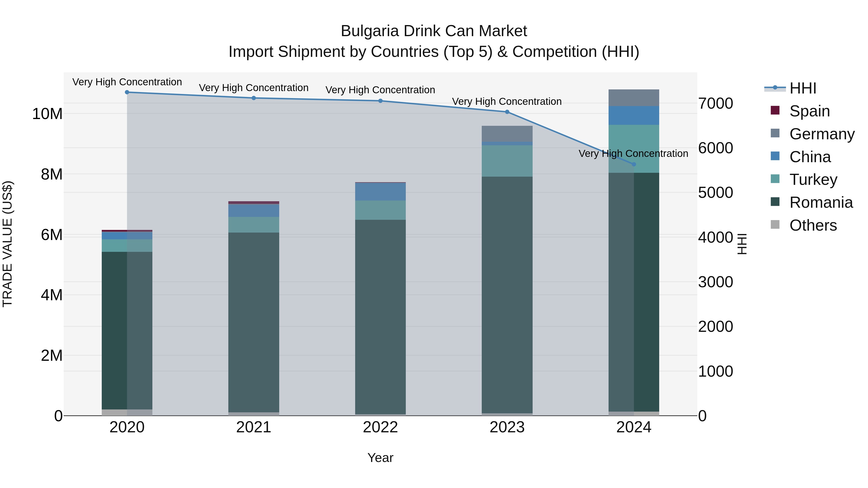
Task: Click the 2024 x-axis year label
Action: coord(634,427)
